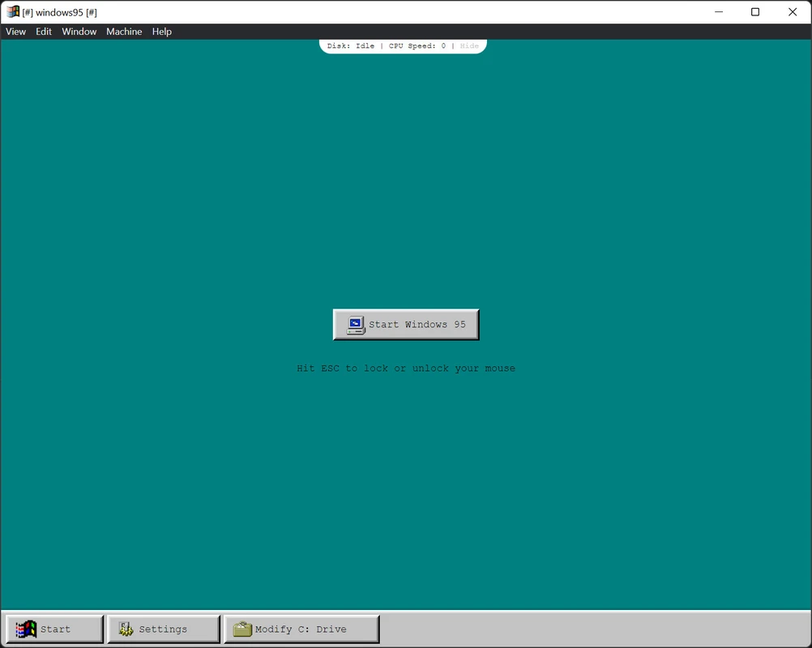Open the Edit menu
The image size is (812, 648).
44,32
